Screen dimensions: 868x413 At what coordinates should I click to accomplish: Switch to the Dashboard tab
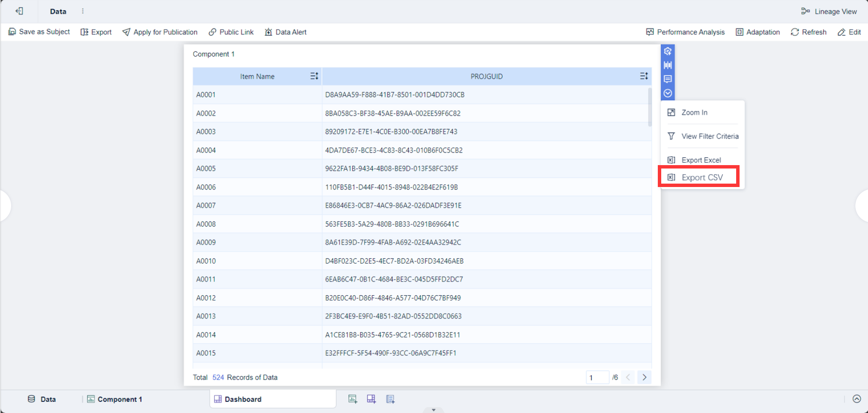click(272, 399)
